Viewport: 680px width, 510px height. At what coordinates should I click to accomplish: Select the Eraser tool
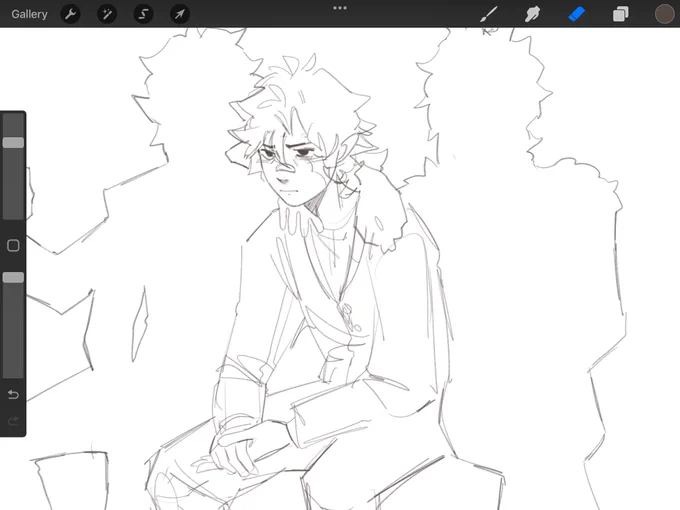point(577,14)
